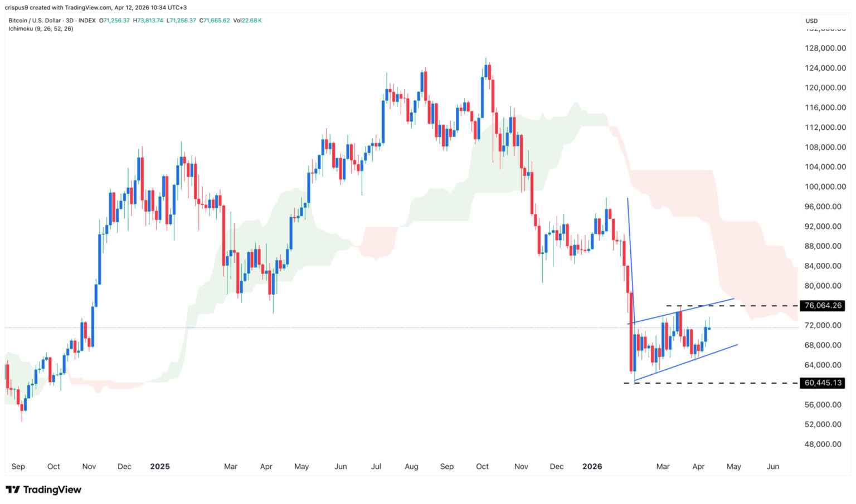Click the 76,064.26 price label
The image size is (856, 504).
[822, 306]
